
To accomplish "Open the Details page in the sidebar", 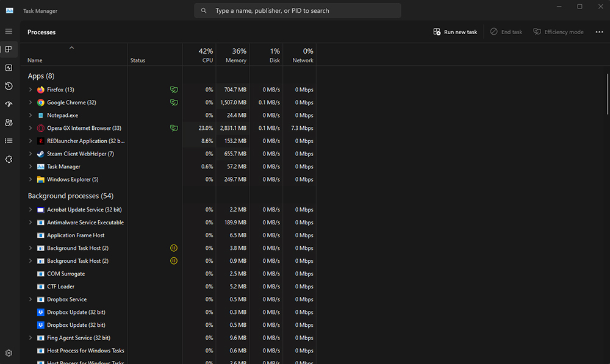I will point(9,141).
